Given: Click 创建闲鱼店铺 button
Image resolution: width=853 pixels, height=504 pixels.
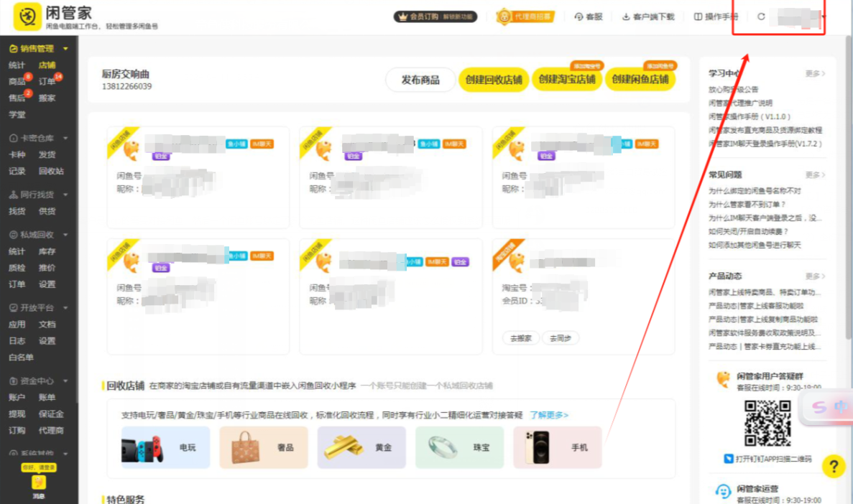Looking at the screenshot, I should pyautogui.click(x=640, y=80).
